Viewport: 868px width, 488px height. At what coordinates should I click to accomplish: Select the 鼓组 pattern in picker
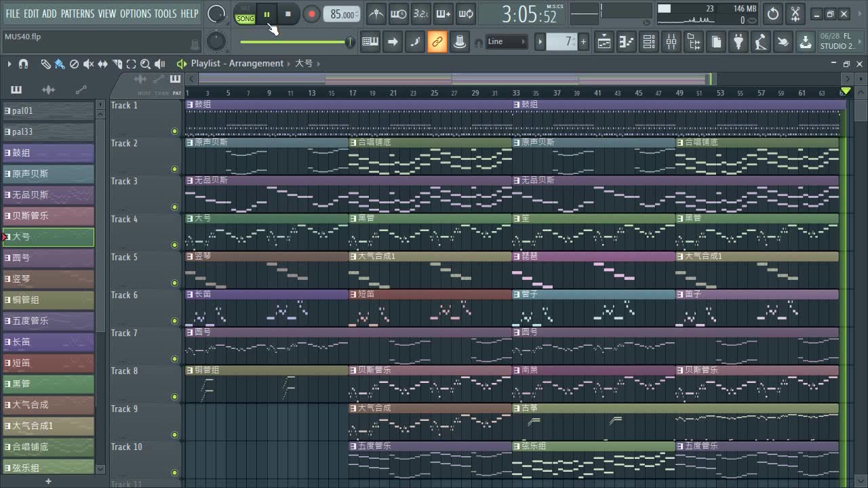[x=48, y=152]
